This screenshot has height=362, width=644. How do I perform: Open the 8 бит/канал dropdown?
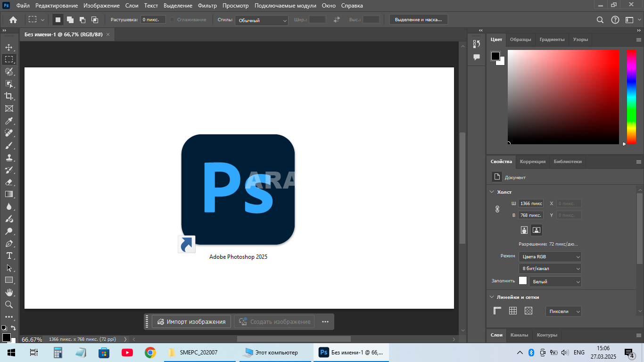pyautogui.click(x=550, y=268)
